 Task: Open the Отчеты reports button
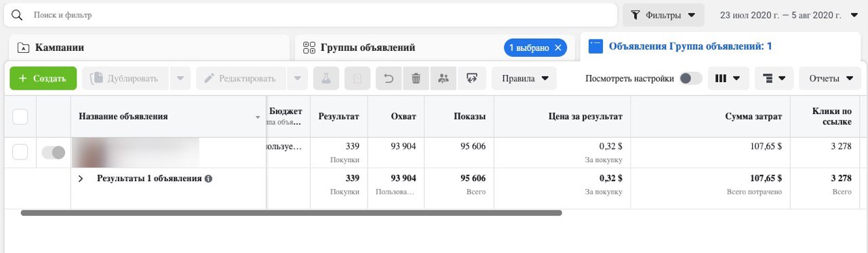click(830, 79)
